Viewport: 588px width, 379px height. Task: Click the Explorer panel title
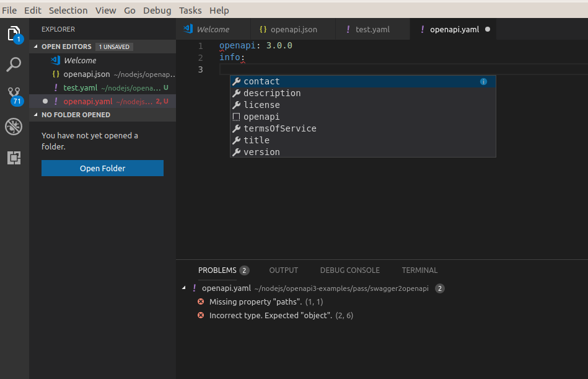pos(58,29)
